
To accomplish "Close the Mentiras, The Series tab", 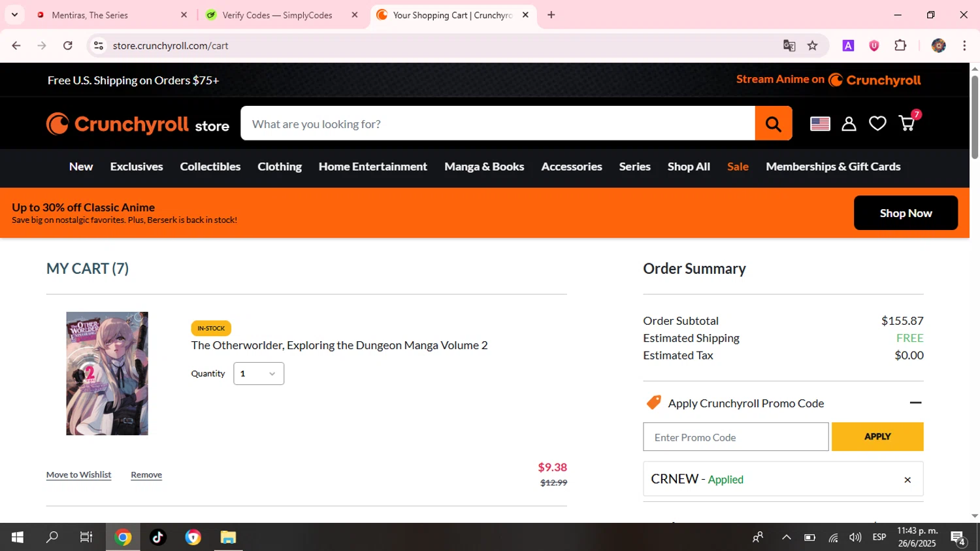I will click(184, 15).
